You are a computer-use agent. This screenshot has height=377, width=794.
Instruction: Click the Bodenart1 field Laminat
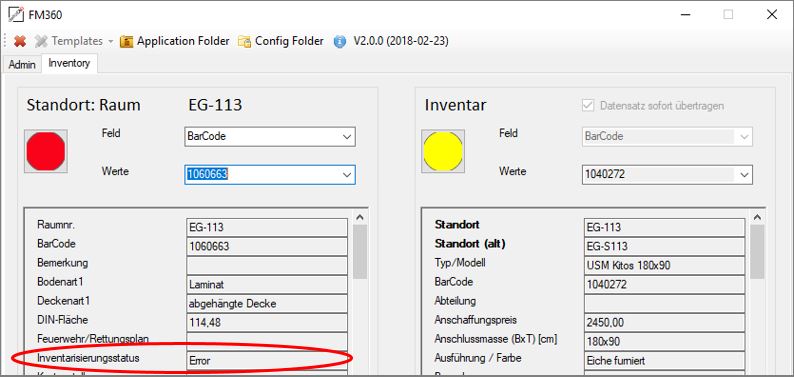[x=267, y=284]
